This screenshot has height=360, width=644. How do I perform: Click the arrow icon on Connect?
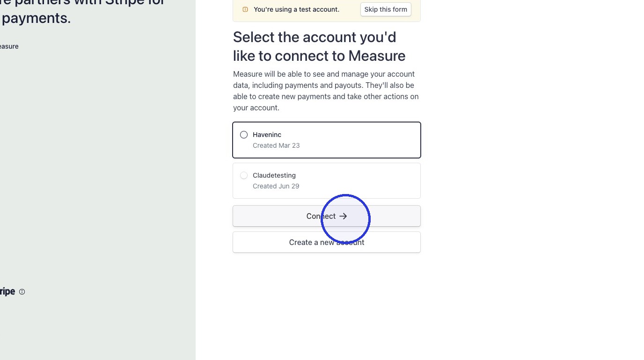(343, 216)
